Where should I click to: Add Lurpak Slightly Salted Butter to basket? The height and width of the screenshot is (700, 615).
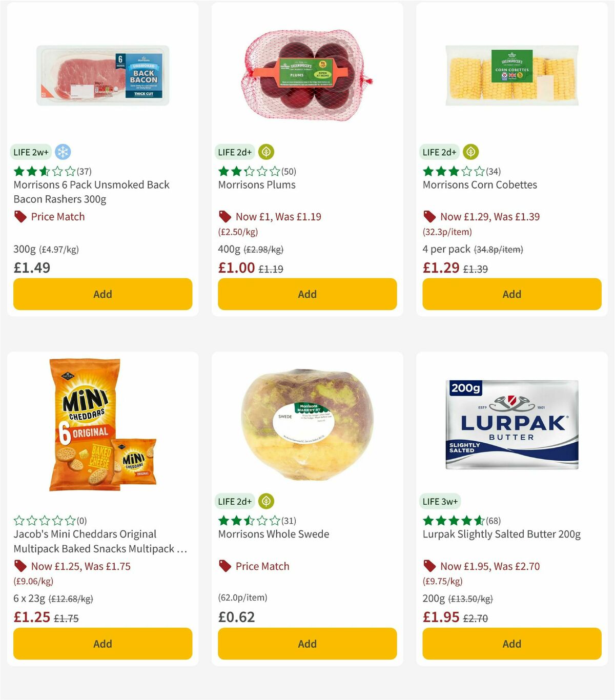coord(511,644)
